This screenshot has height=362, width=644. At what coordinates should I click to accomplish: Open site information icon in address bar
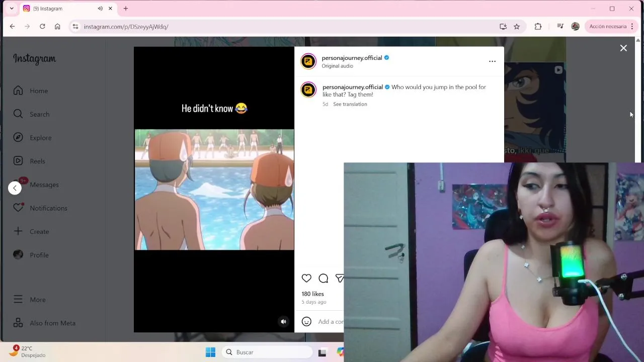(75, 27)
